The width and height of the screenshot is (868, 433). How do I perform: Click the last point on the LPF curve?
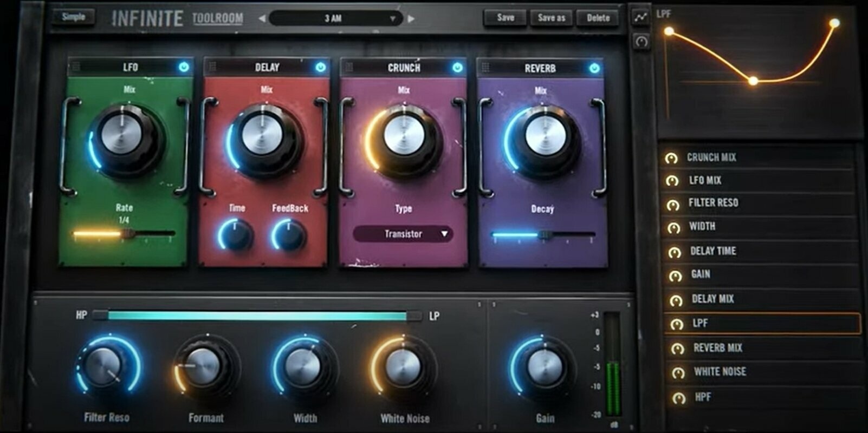coord(835,23)
